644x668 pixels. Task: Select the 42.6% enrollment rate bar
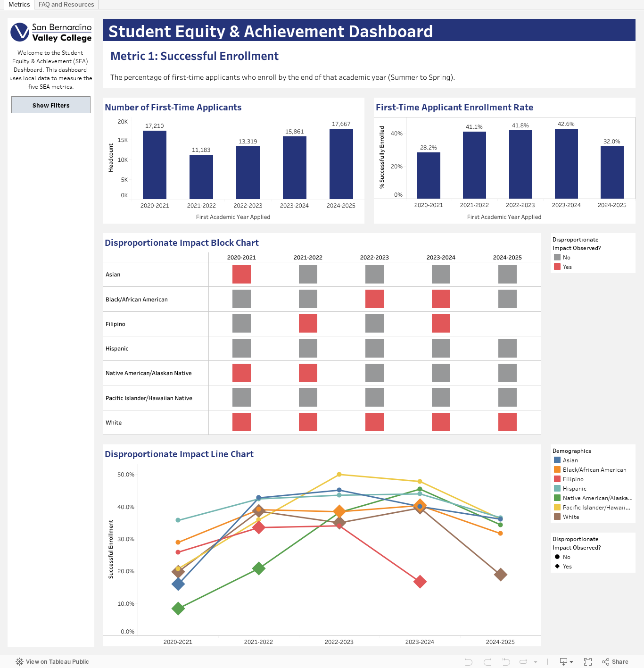(566, 164)
